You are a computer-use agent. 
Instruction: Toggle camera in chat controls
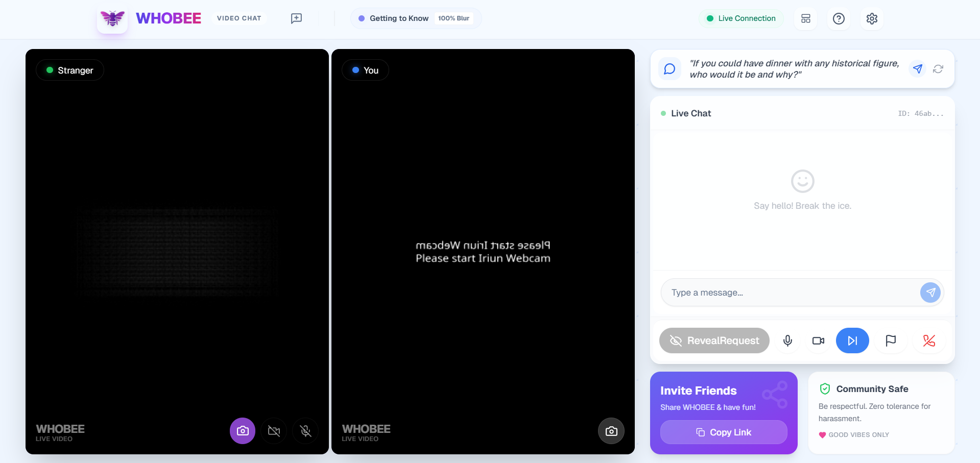(818, 340)
